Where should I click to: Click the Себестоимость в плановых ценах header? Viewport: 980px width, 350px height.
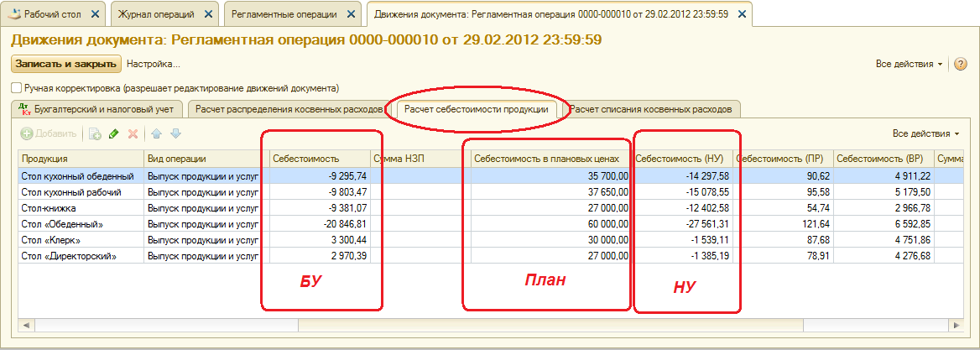[x=550, y=159]
